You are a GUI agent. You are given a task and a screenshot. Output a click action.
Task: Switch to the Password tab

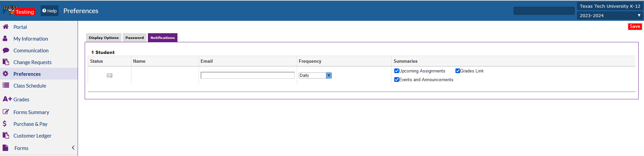tap(134, 38)
